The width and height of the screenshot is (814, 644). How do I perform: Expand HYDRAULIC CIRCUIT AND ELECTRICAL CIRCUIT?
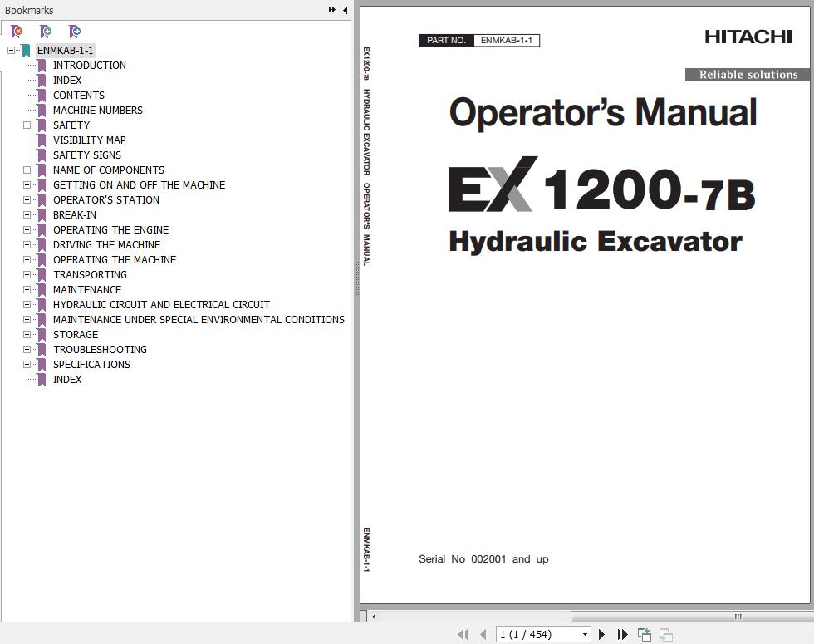click(x=27, y=304)
